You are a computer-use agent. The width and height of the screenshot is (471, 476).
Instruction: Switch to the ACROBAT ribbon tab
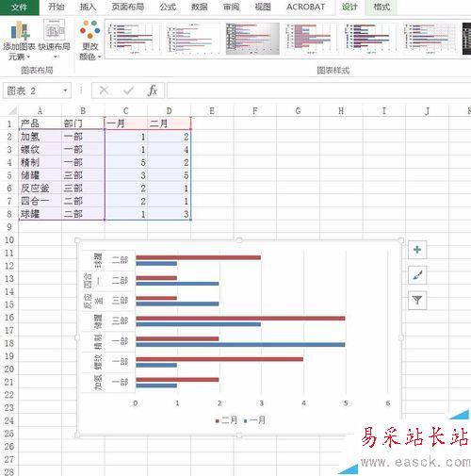point(305,7)
